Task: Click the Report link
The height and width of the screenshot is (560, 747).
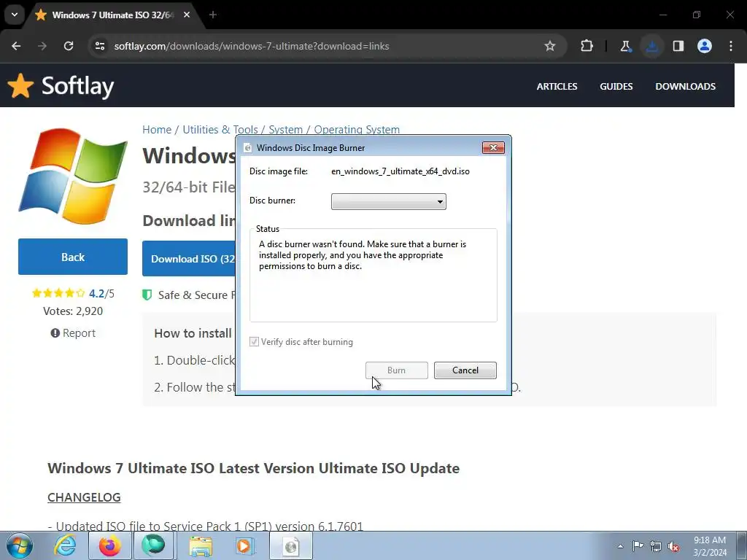Action: pyautogui.click(x=74, y=332)
